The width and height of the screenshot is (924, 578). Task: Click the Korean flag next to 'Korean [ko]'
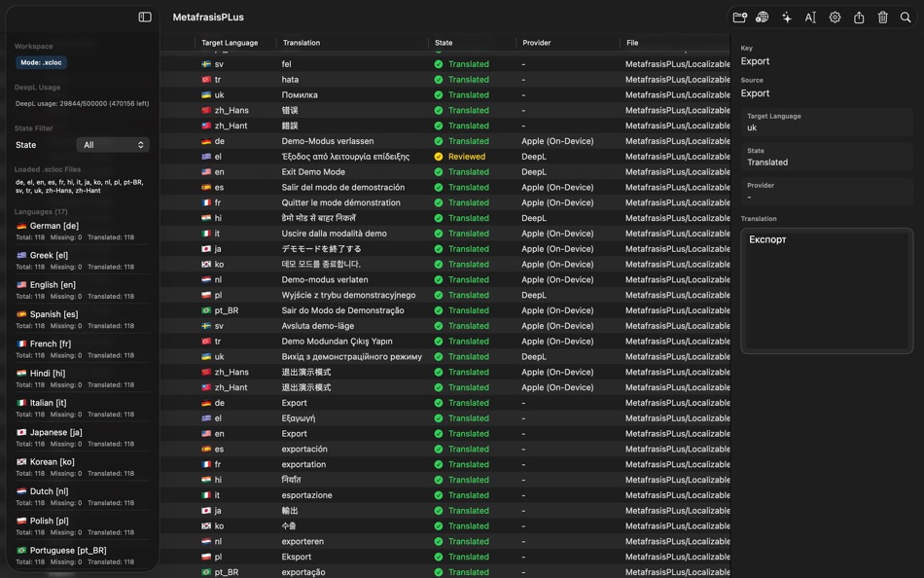tap(21, 462)
